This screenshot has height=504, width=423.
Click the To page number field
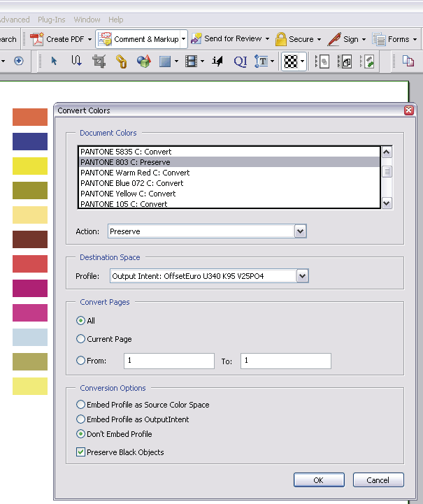pos(286,361)
